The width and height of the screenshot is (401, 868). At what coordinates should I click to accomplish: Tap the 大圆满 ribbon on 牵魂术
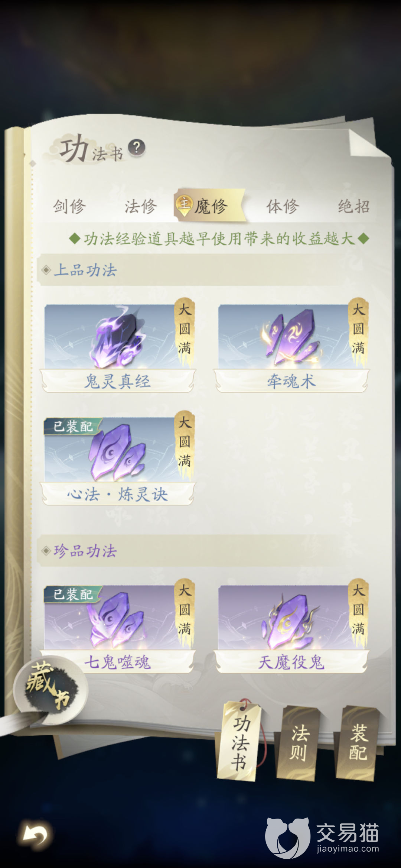pyautogui.click(x=358, y=331)
